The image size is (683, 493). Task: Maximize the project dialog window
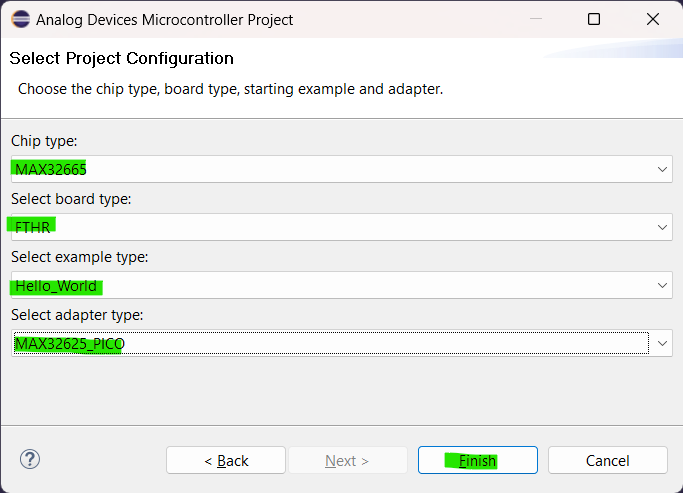594,19
